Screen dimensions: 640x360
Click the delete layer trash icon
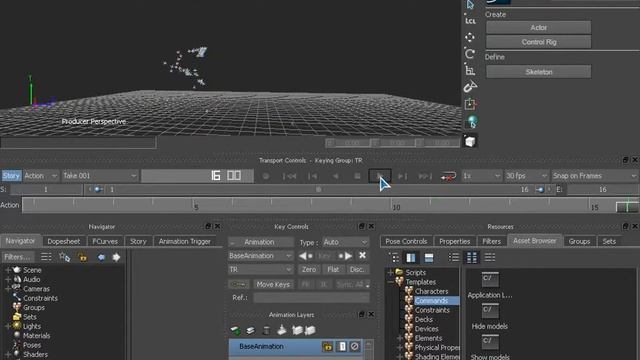click(x=266, y=330)
